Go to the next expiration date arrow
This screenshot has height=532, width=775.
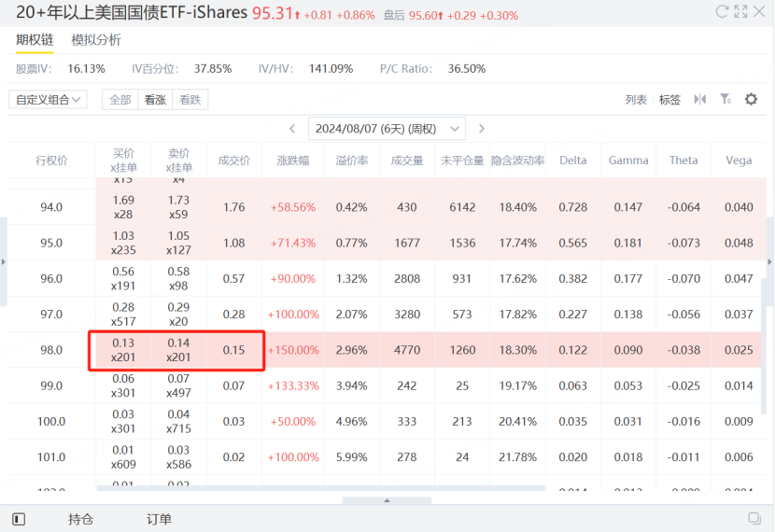click(x=482, y=129)
